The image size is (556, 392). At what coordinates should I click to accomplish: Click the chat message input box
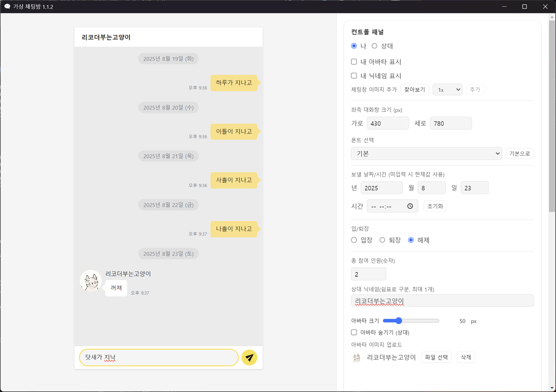click(x=159, y=357)
